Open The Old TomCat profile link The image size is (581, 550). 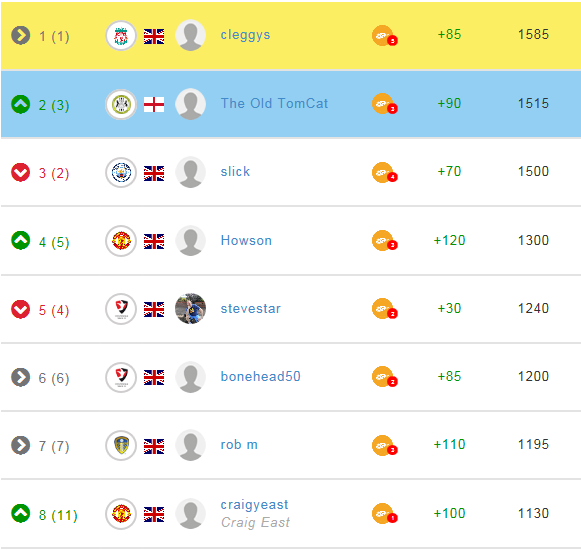[x=274, y=103]
